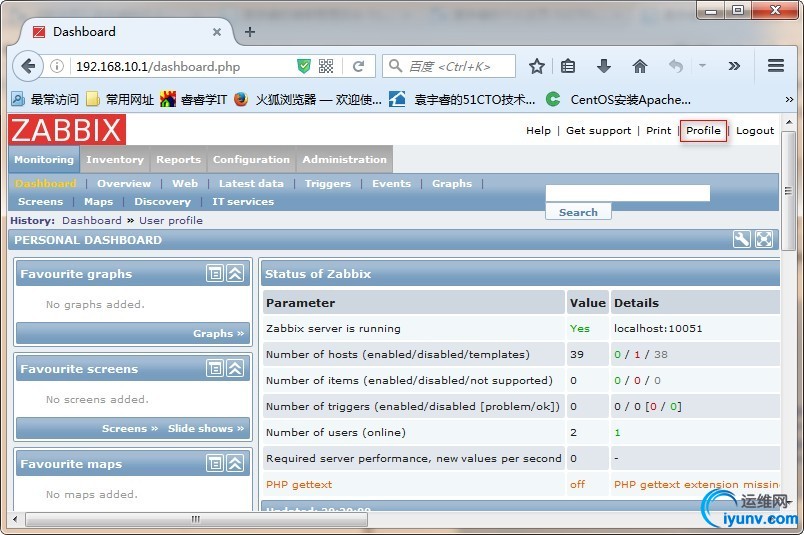
Task: Click the undo arrow toolbar icon
Action: 676,66
